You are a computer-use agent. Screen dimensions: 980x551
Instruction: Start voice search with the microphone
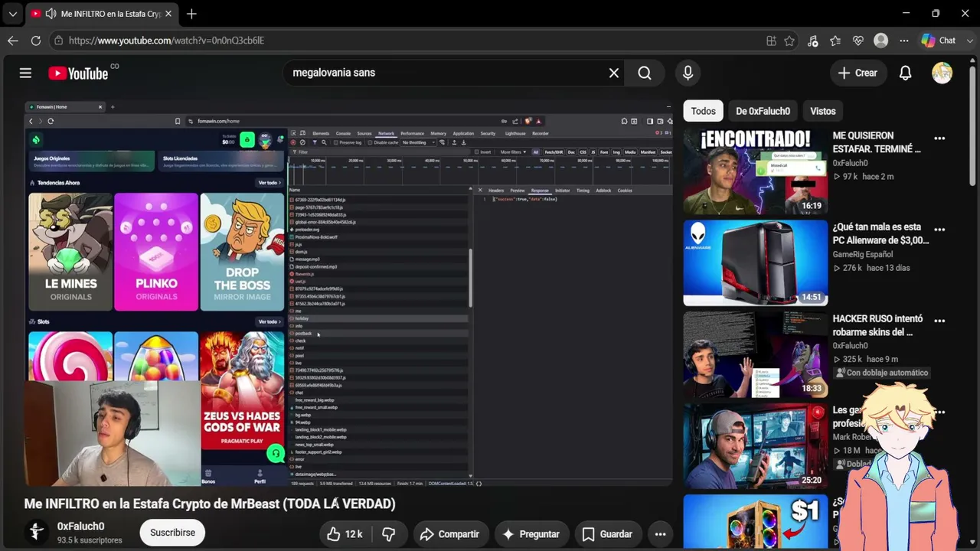(x=688, y=73)
